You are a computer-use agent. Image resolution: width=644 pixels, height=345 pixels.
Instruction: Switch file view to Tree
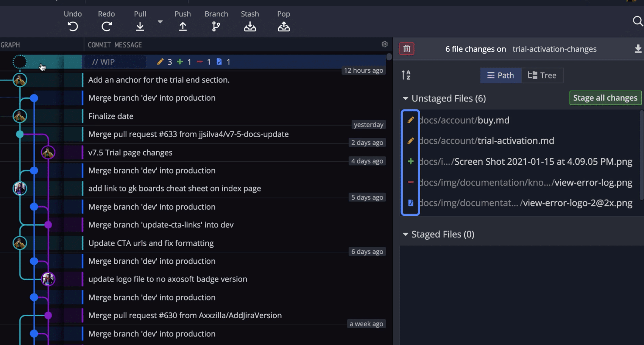542,75
